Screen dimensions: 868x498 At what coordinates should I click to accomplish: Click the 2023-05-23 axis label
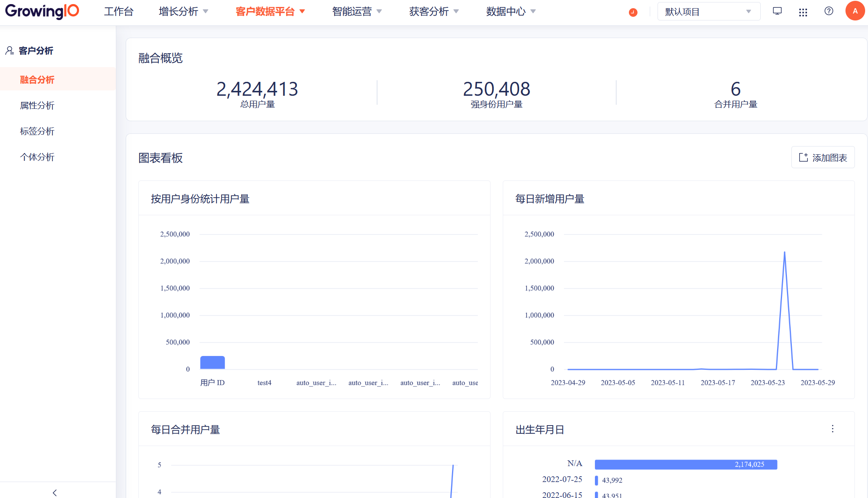[x=768, y=383]
